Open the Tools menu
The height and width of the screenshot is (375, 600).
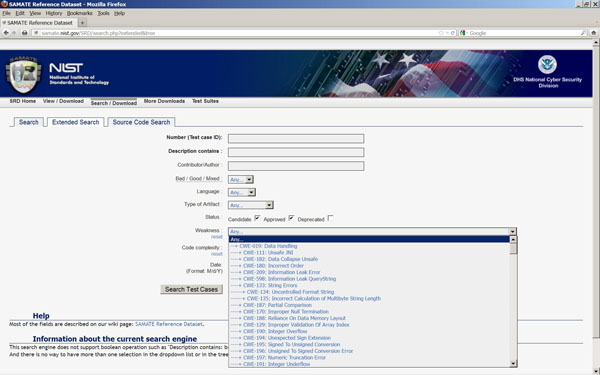103,13
